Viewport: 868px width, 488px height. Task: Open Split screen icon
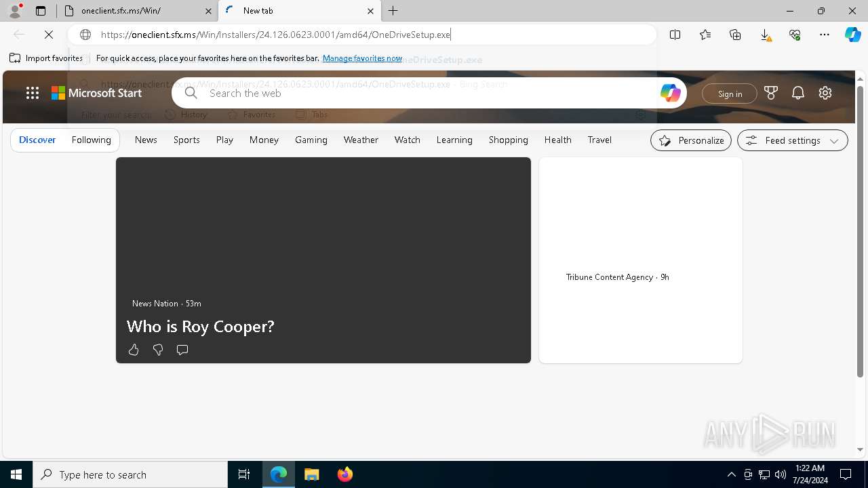(x=675, y=35)
